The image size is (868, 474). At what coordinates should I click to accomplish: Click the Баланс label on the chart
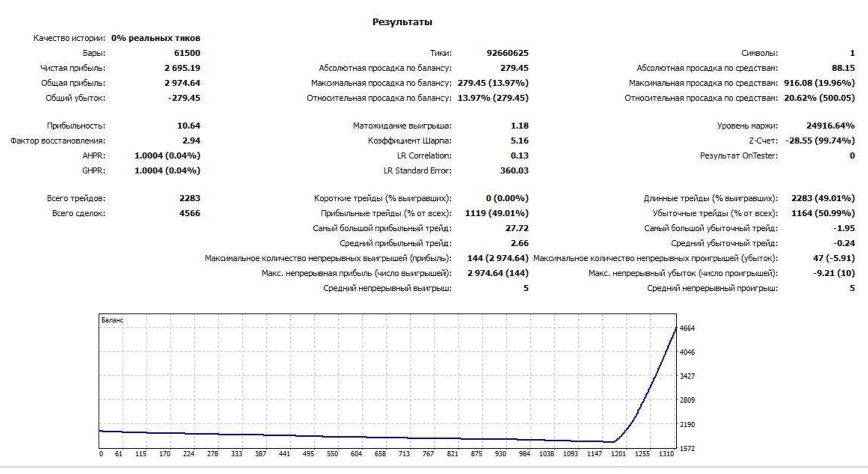(x=112, y=320)
